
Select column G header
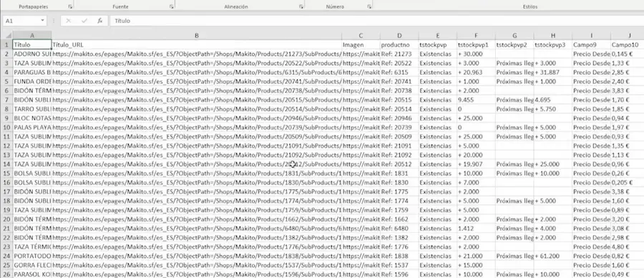click(x=514, y=36)
